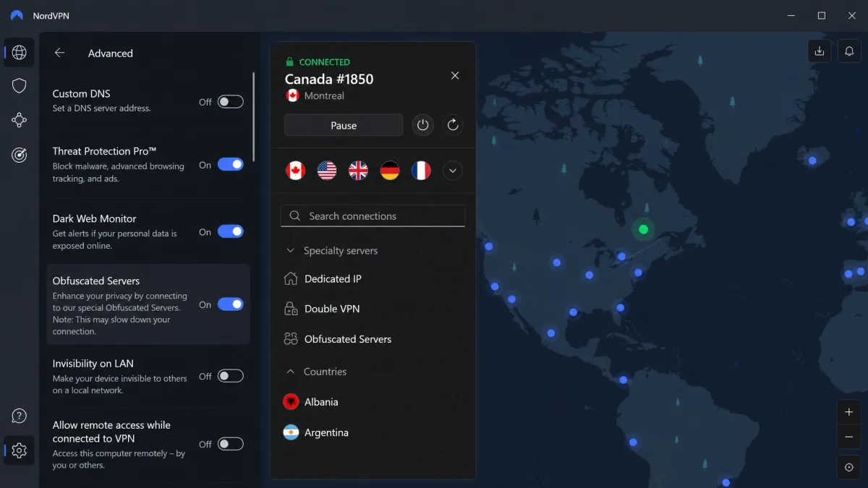
Task: Open the globe VPN map sidebar icon
Action: (x=20, y=52)
